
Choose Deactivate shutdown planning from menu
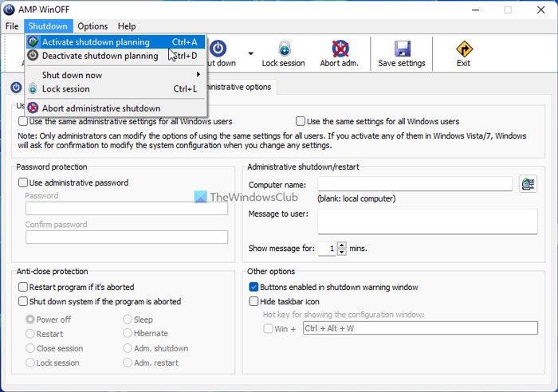(116, 56)
